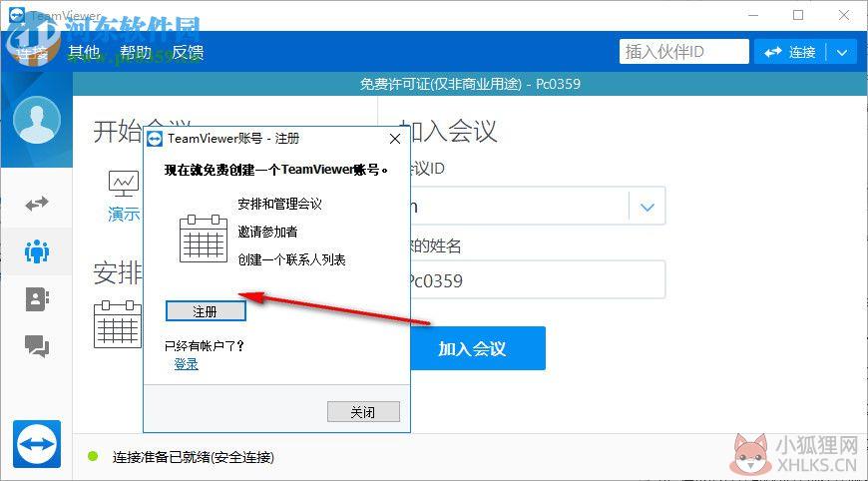
Task: Click the meeting ID input field
Action: pos(519,207)
